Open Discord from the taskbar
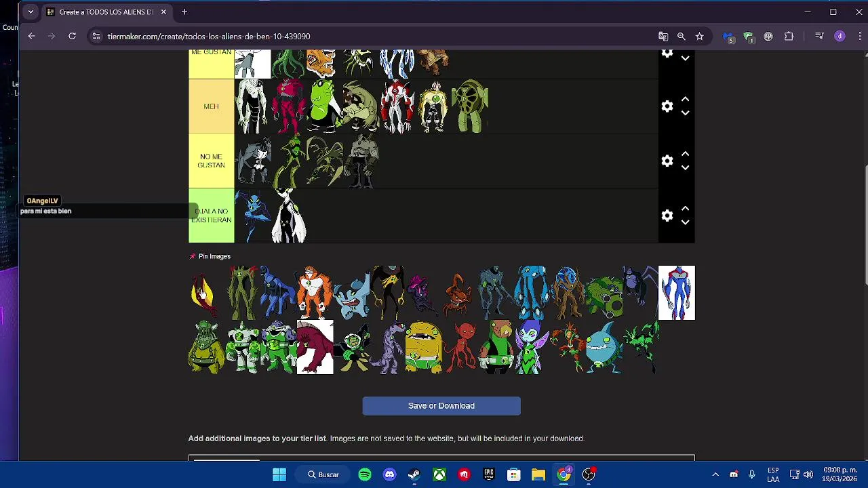Screen dimensions: 868x488 389,474
